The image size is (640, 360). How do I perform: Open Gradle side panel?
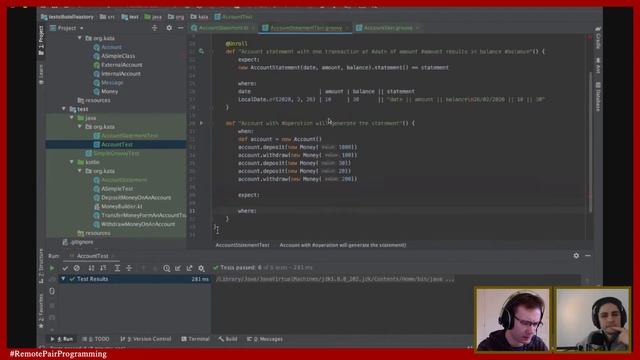point(598,38)
